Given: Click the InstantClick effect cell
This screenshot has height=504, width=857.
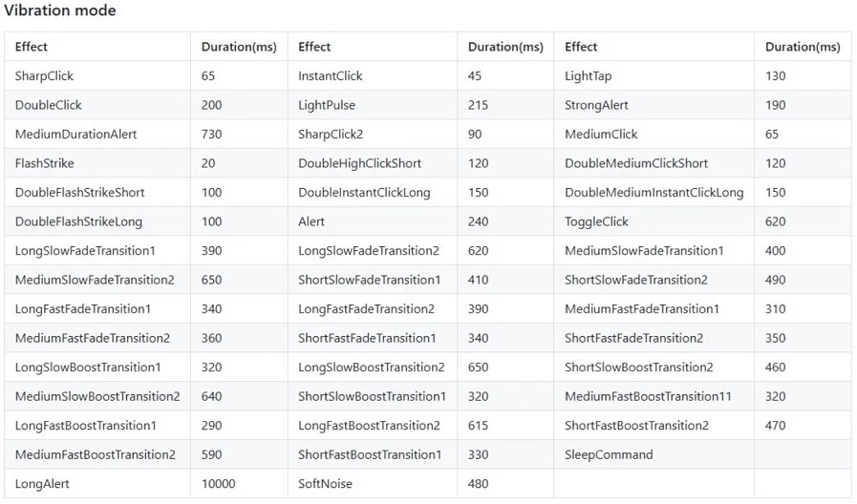Looking at the screenshot, I should point(331,76).
